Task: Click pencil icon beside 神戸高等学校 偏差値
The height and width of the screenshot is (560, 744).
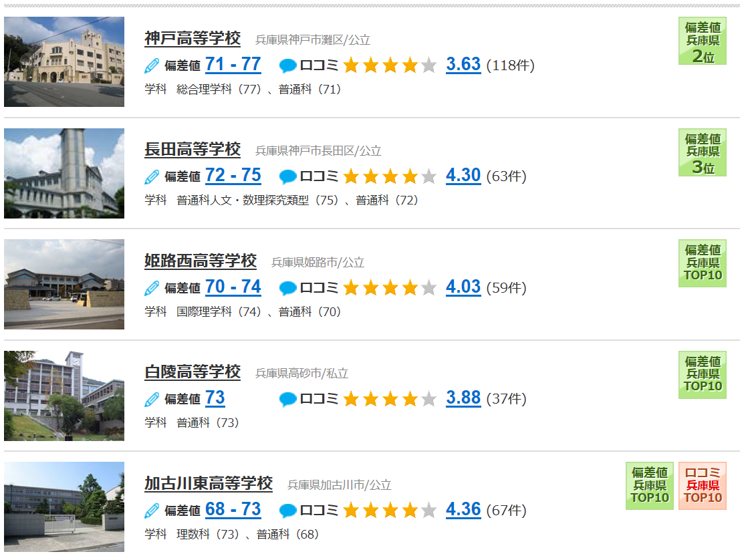Action: 152,66
